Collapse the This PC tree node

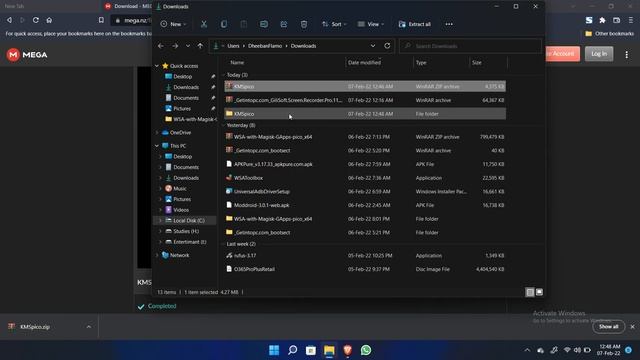click(157, 146)
